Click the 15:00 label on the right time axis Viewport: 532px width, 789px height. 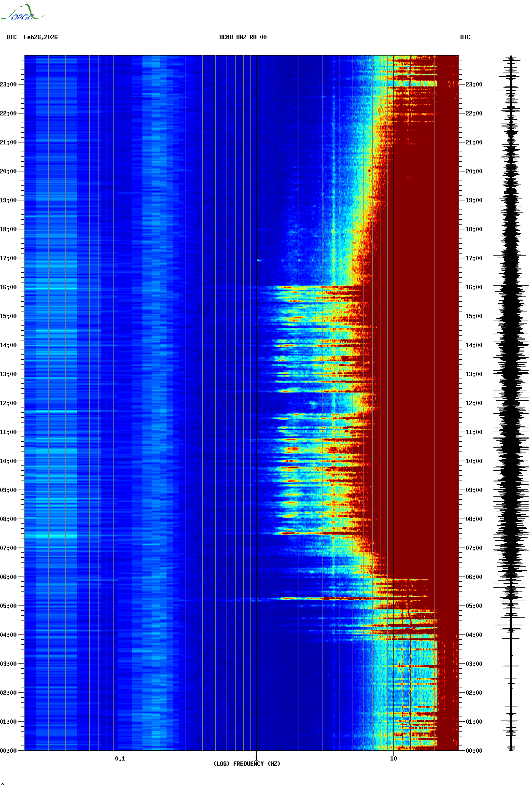pos(474,316)
